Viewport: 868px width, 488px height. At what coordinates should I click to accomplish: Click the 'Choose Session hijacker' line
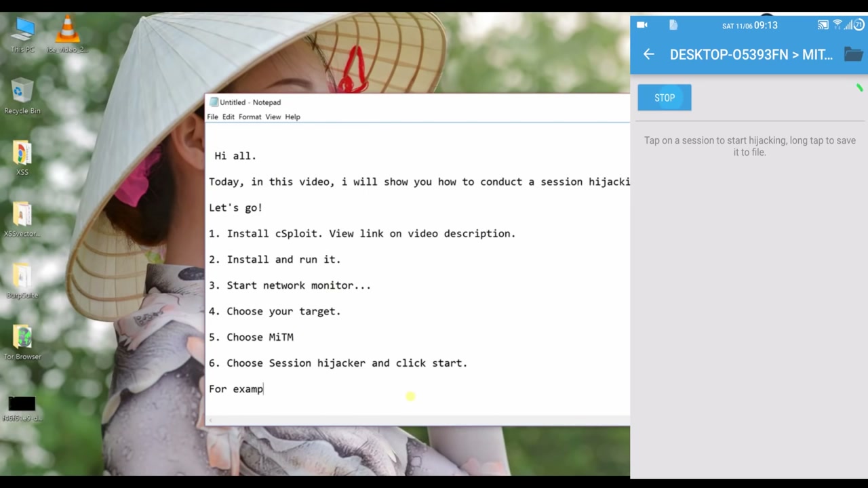[x=338, y=363]
